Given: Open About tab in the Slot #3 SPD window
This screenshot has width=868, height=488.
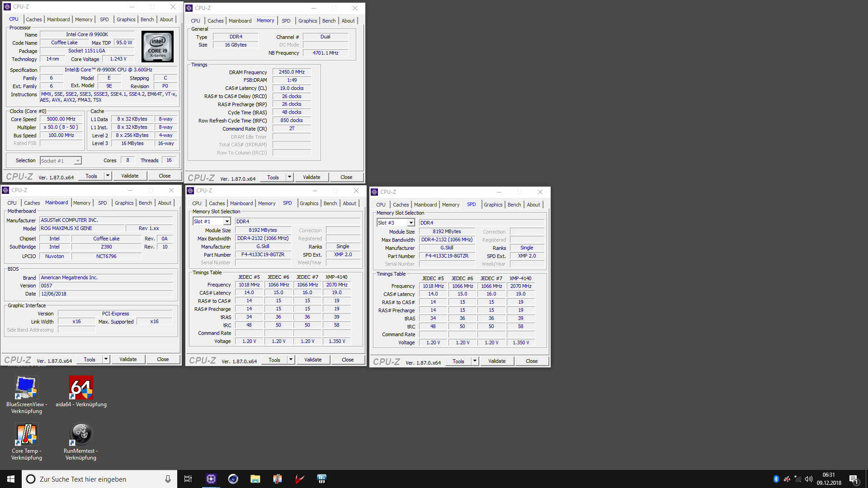Looking at the screenshot, I should pyautogui.click(x=533, y=205).
